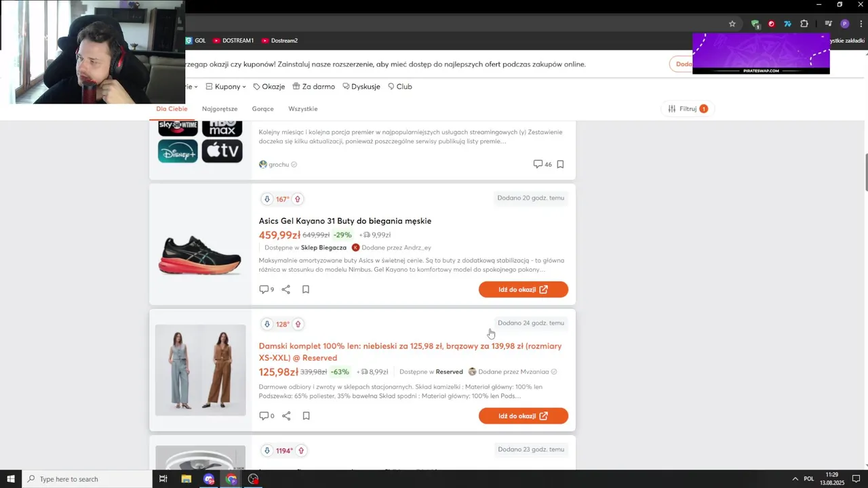The image size is (868, 488).
Task: Open the purple P profile avatar
Action: point(845,24)
